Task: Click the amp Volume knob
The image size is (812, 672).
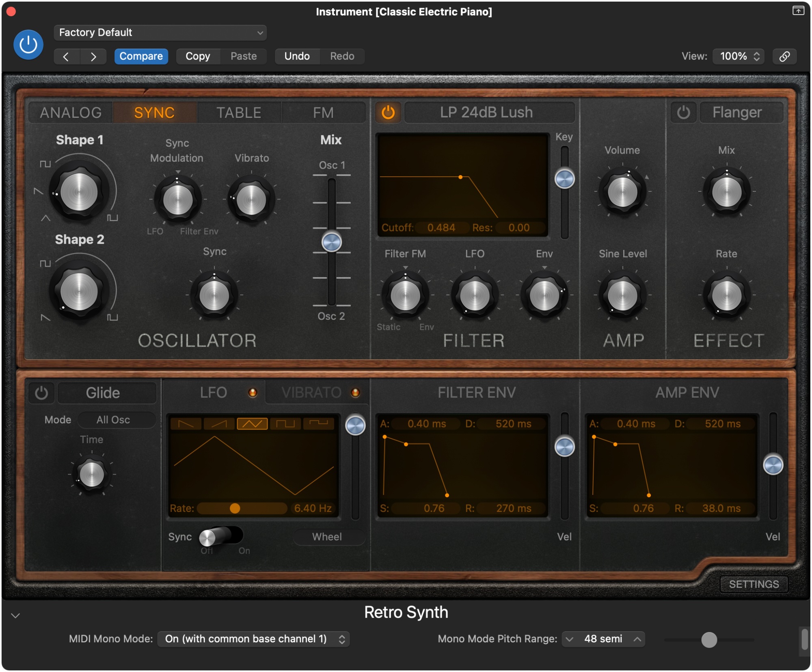Action: tap(622, 192)
